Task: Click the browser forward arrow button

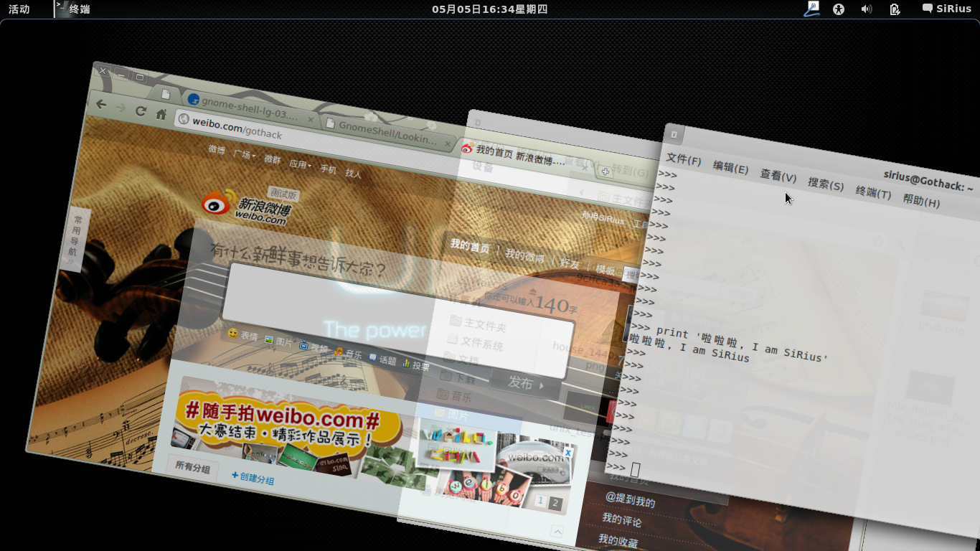Action: pos(121,108)
